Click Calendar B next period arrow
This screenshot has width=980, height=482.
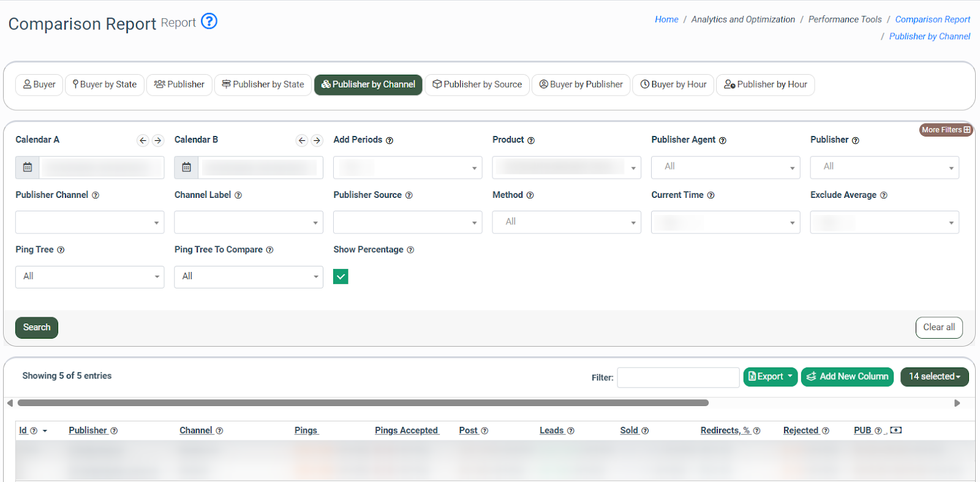click(x=317, y=140)
